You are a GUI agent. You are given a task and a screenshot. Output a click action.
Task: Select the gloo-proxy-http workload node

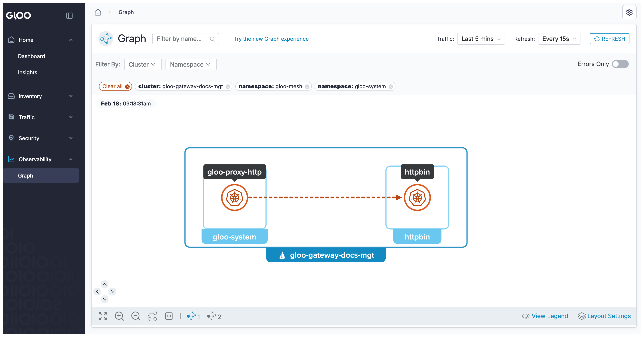234,197
